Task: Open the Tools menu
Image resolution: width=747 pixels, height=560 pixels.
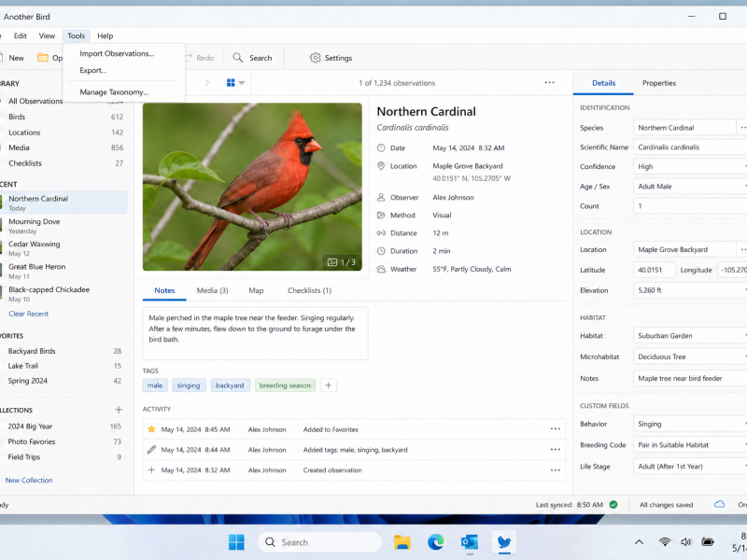Action: [x=77, y=35]
